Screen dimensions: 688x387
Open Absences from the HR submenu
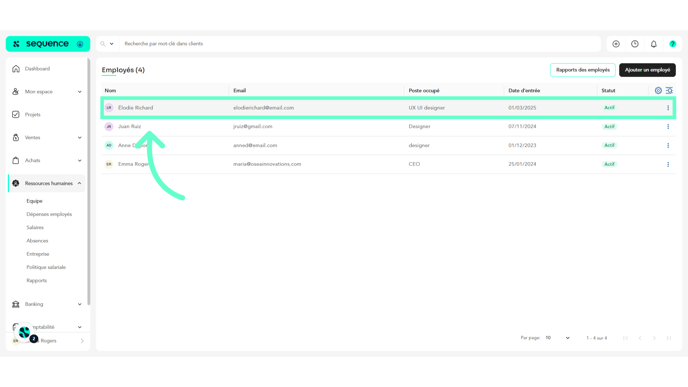pos(37,240)
